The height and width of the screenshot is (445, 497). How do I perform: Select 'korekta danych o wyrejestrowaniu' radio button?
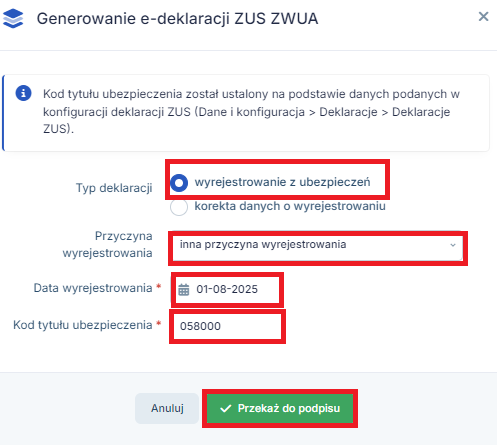pyautogui.click(x=179, y=207)
